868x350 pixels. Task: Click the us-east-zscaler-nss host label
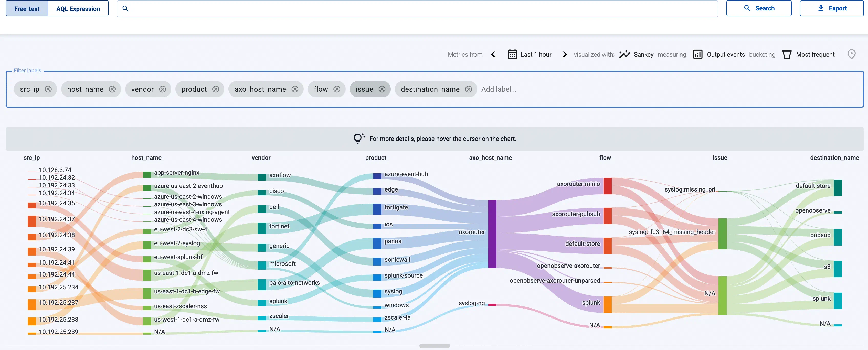(x=180, y=306)
